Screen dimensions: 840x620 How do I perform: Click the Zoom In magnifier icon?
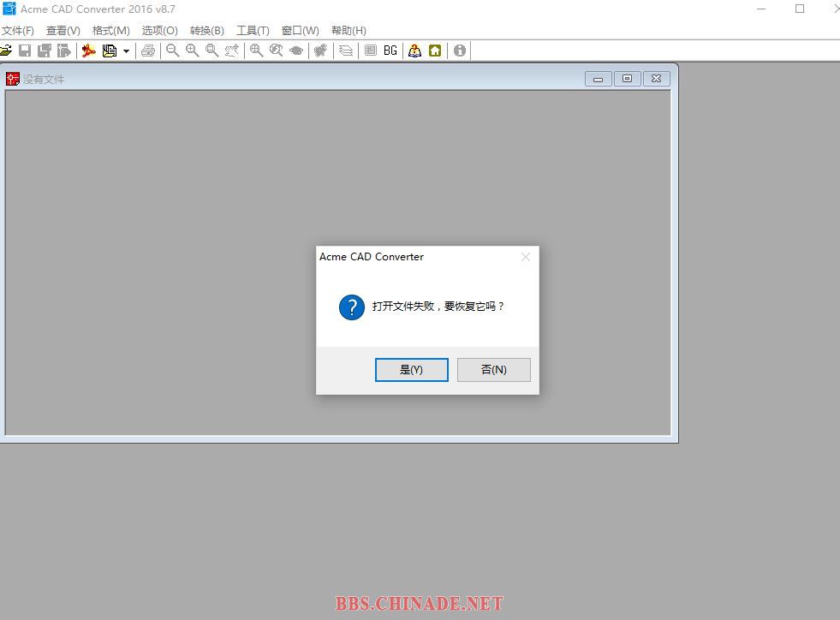click(193, 51)
